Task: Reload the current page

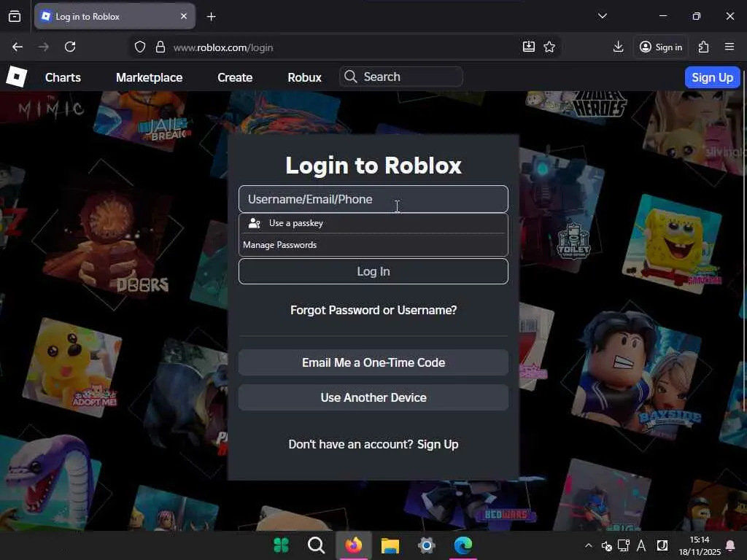Action: [70, 47]
